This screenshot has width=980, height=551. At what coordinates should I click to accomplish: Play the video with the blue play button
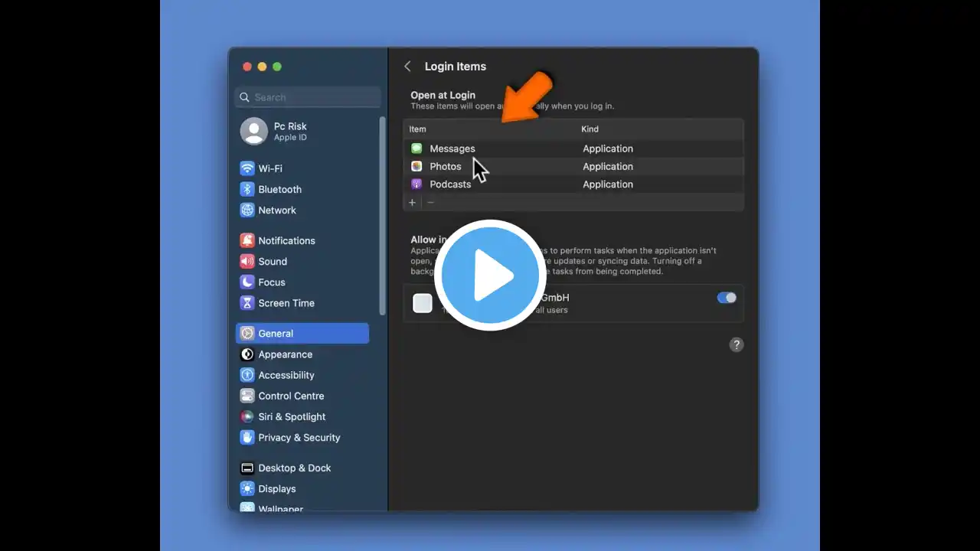[490, 275]
